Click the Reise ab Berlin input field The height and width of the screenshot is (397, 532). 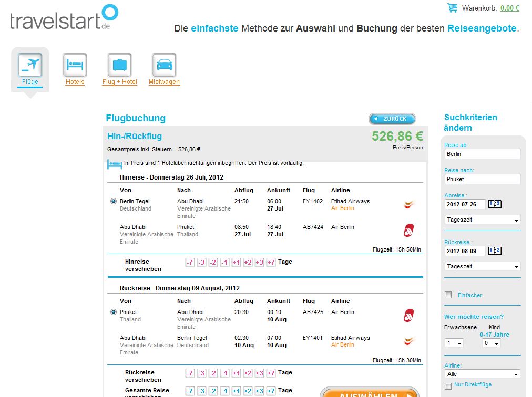tap(483, 154)
